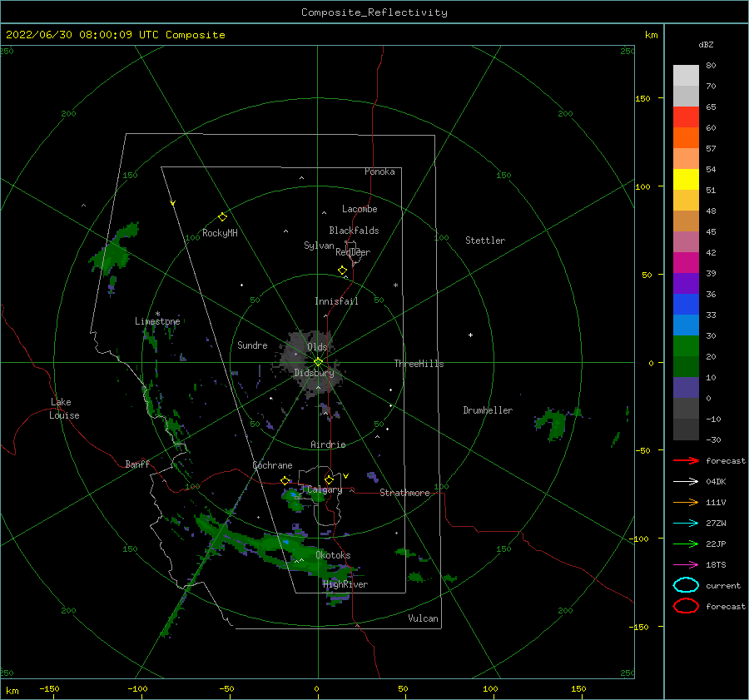Click the cyan current ellipse icon
The width and height of the screenshot is (749, 700).
pos(686,585)
